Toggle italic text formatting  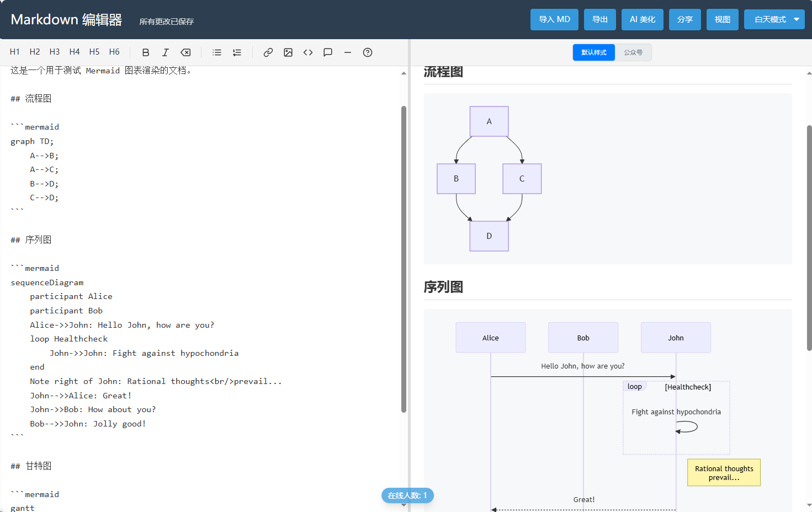(x=166, y=52)
